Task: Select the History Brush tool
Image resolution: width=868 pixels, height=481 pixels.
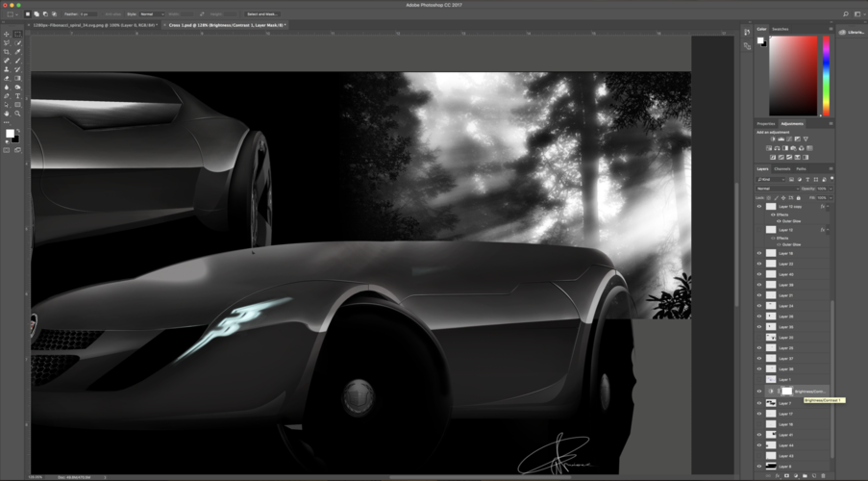Action: click(x=17, y=69)
